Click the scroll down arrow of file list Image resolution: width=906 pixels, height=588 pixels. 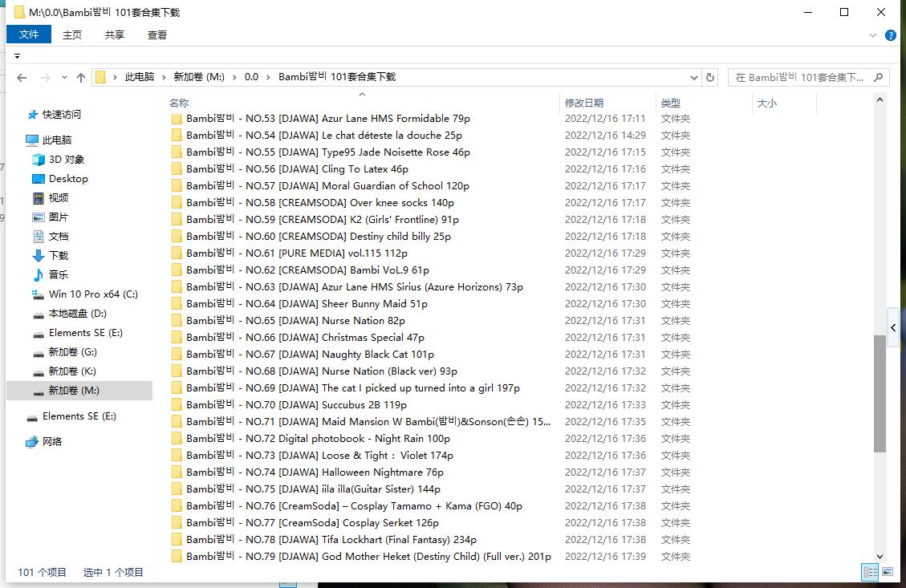click(880, 557)
